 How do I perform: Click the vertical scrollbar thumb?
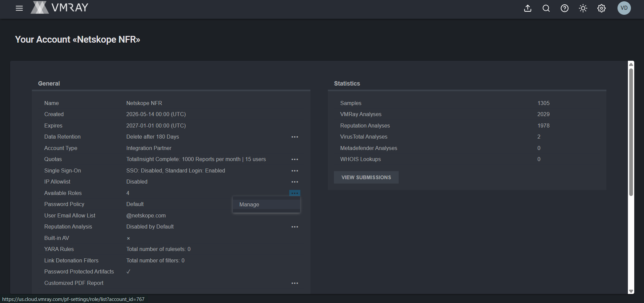tap(631, 132)
